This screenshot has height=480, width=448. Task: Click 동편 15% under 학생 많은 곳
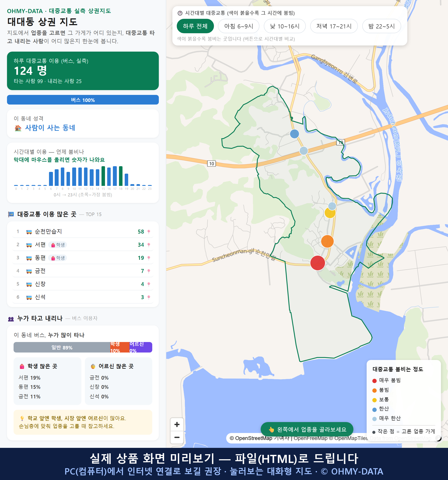tap(30, 387)
